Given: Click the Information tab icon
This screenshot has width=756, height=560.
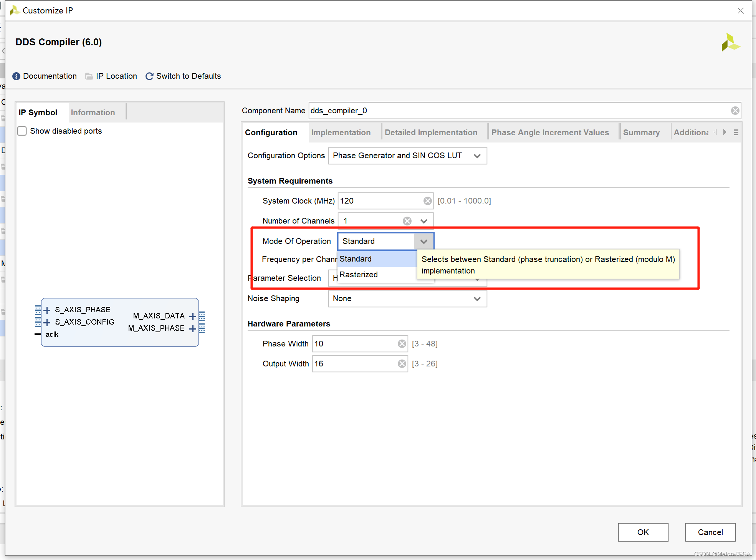Looking at the screenshot, I should coord(92,112).
